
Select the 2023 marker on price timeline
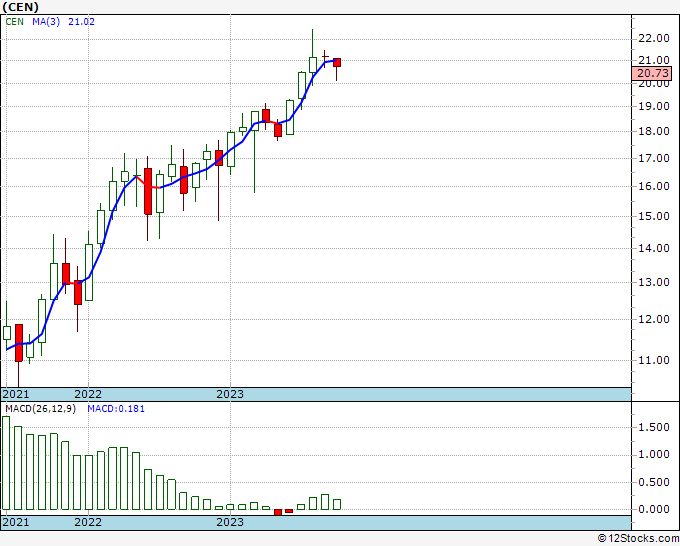click(x=230, y=394)
